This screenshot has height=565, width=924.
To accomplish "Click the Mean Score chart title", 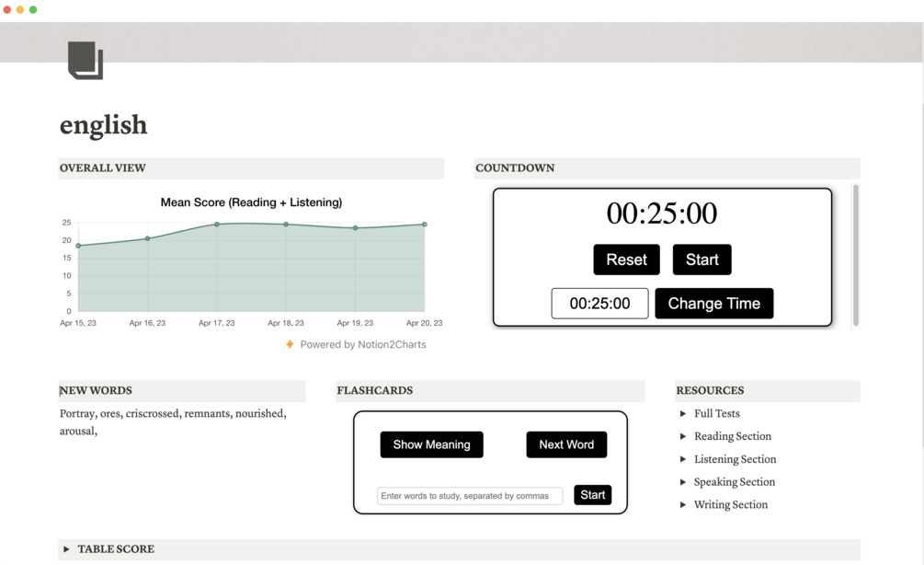I will (252, 202).
